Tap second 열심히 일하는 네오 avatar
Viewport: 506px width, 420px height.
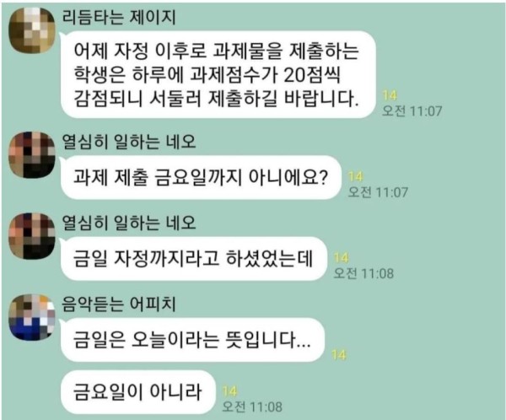(32, 236)
